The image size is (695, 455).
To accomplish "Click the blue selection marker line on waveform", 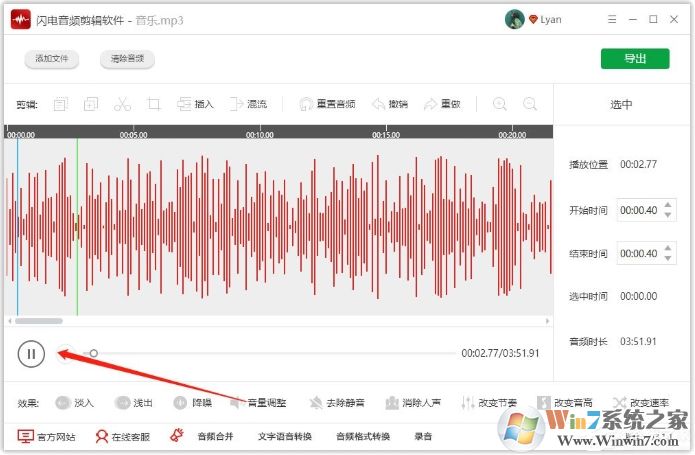I will 18,227.
